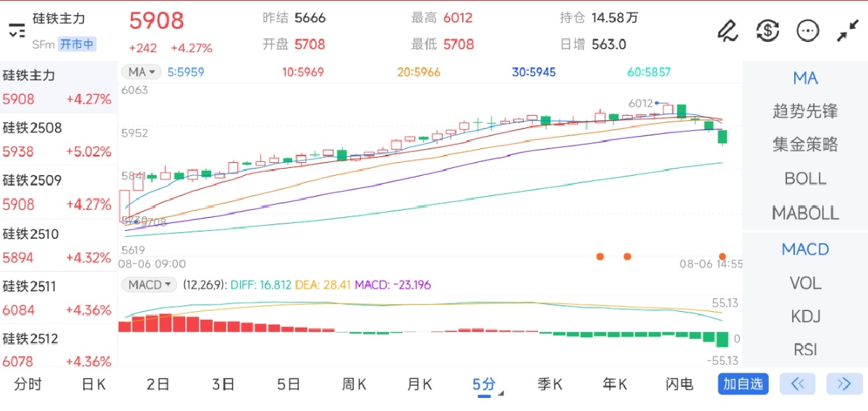
Task: Tap the 开市中 market status badge
Action: click(x=77, y=44)
